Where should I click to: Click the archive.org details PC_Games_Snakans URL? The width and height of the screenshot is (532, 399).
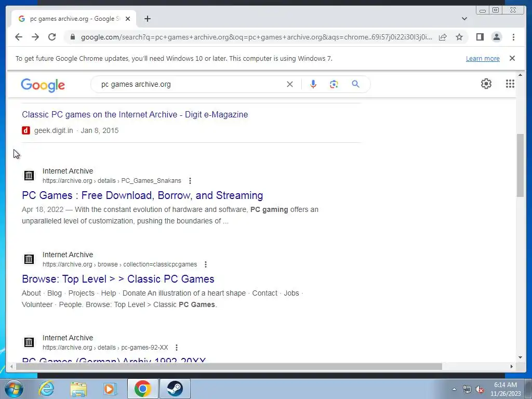click(112, 181)
